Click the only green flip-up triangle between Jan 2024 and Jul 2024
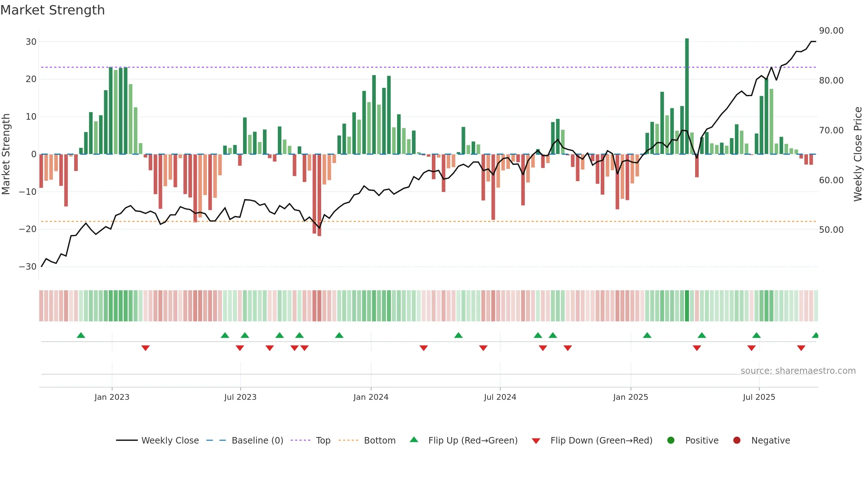 (458, 335)
